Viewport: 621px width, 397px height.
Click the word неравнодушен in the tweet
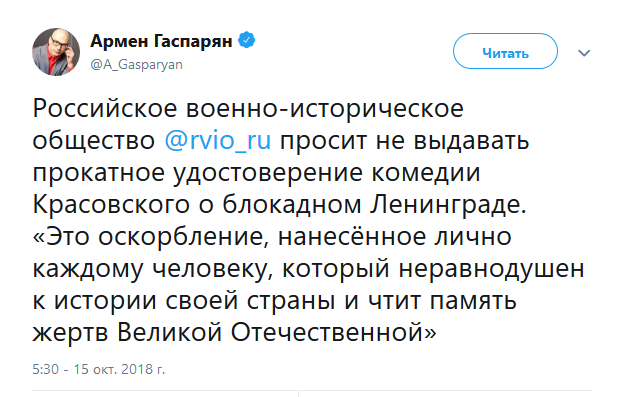coord(491,269)
